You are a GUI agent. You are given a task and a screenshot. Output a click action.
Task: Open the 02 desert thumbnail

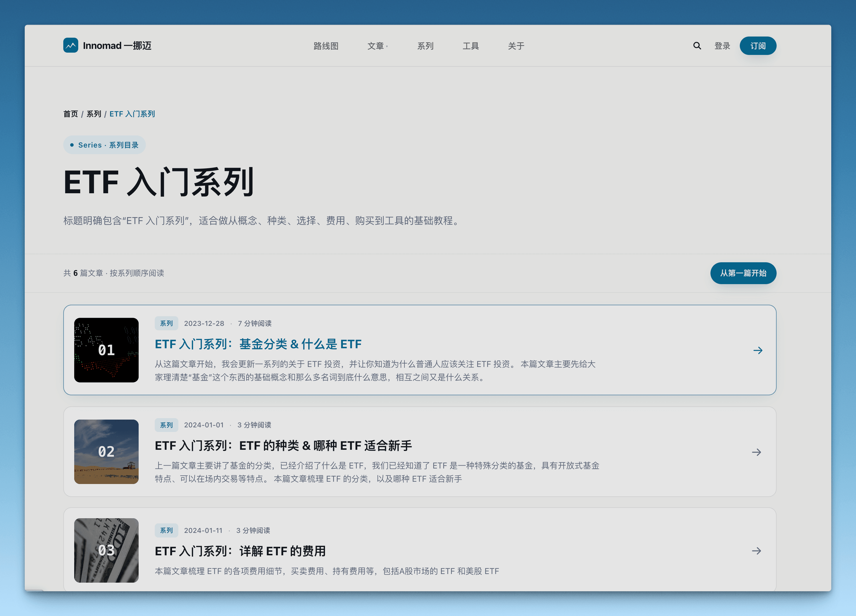tap(106, 452)
